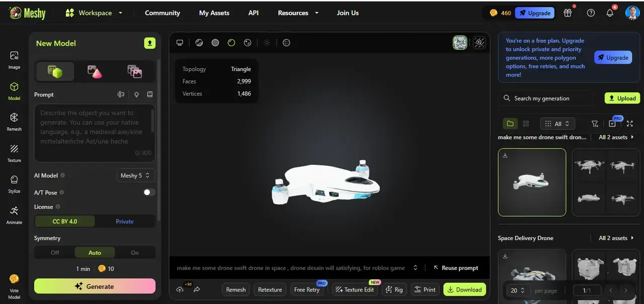Open the Community menu item
Image resolution: width=644 pixels, height=304 pixels.
pyautogui.click(x=162, y=13)
